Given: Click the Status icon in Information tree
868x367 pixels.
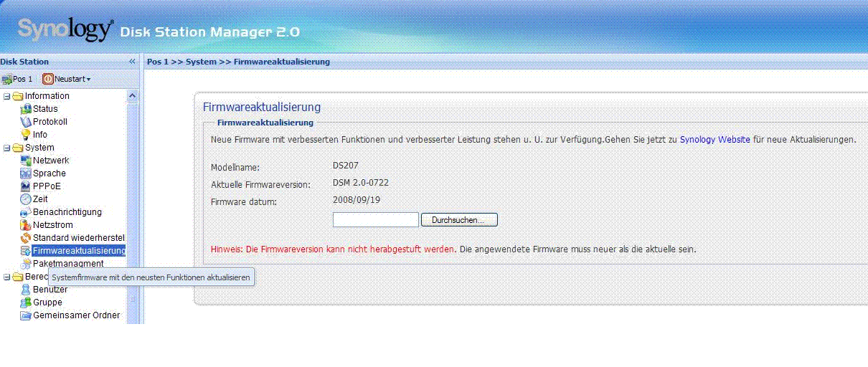Looking at the screenshot, I should [x=26, y=109].
